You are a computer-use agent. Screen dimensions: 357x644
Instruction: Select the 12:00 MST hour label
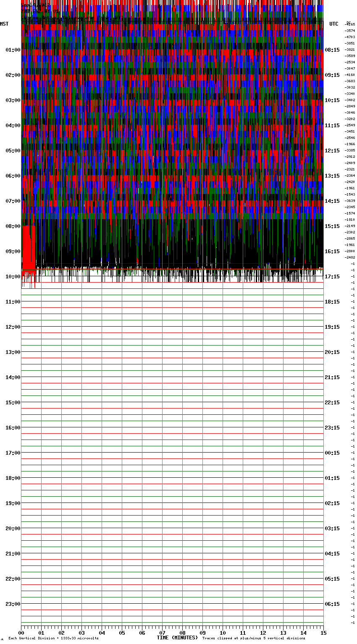13,327
